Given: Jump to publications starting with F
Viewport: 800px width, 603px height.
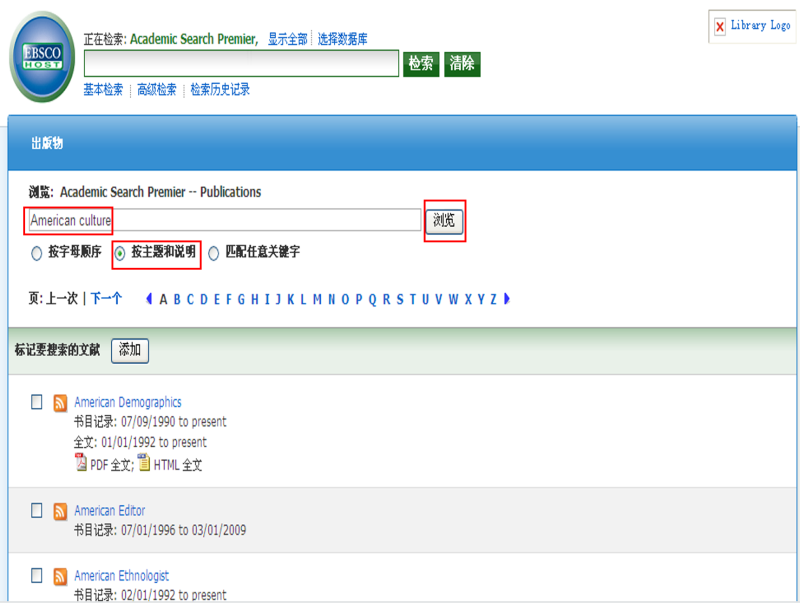Looking at the screenshot, I should point(229,299).
